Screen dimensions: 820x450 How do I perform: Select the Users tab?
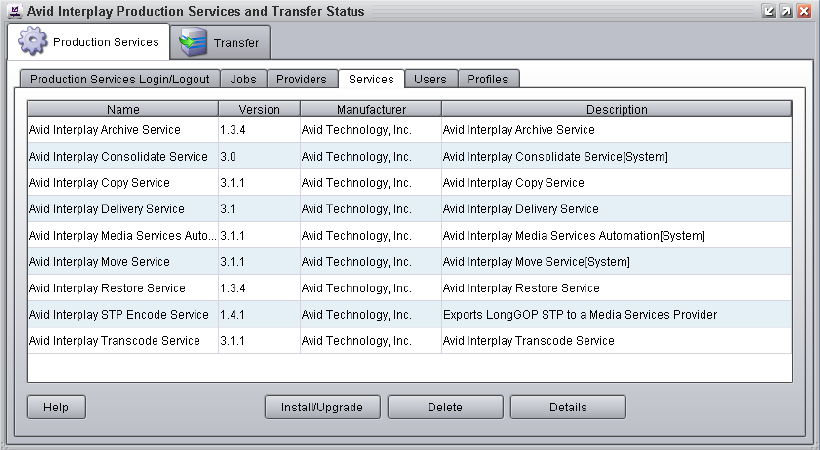[x=430, y=79]
